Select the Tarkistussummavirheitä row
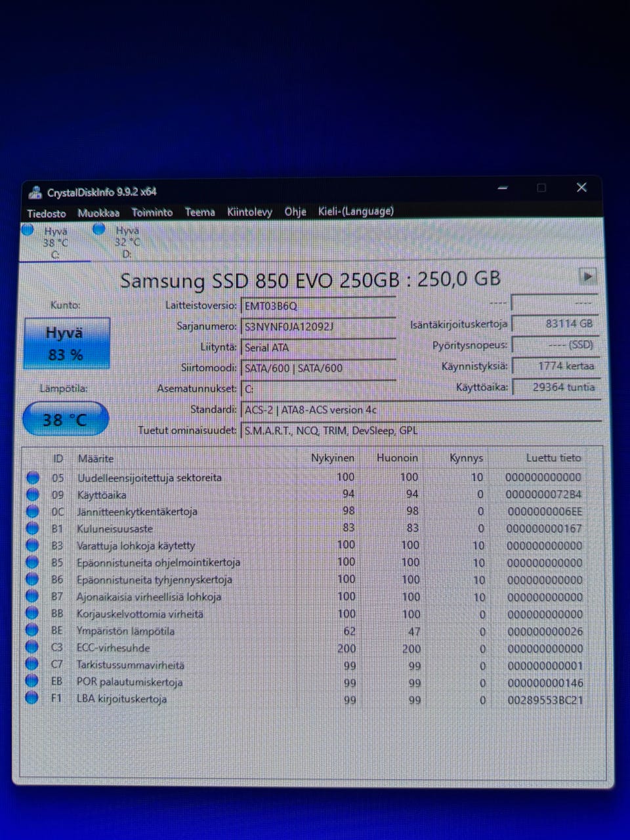The image size is (630, 840). click(312, 665)
